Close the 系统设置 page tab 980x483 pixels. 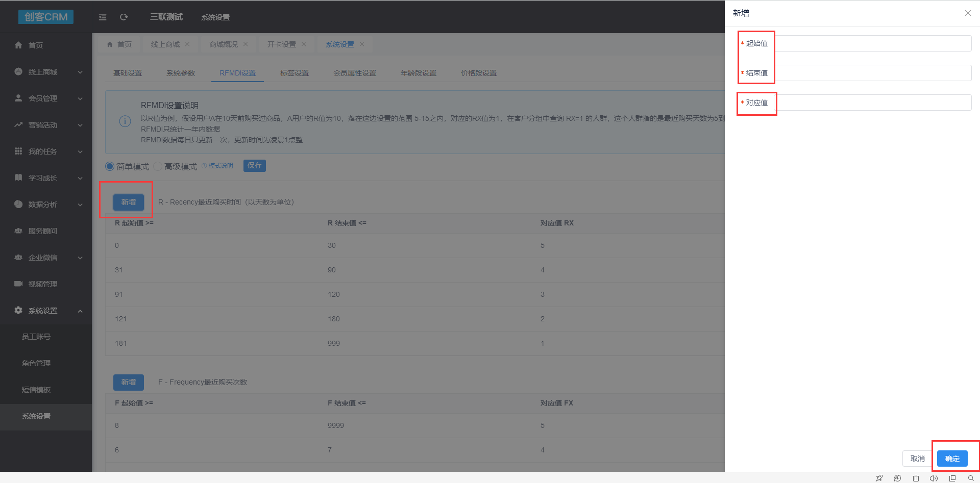[x=362, y=44]
